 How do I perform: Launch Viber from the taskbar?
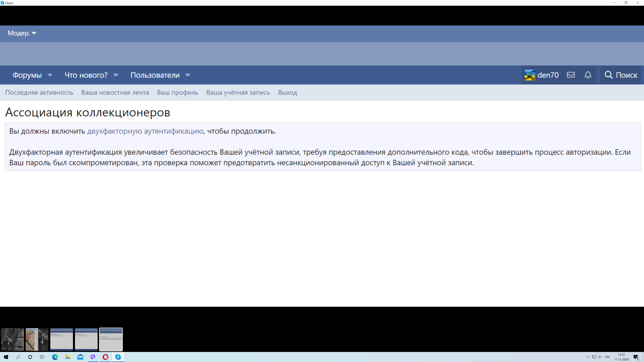93,357
